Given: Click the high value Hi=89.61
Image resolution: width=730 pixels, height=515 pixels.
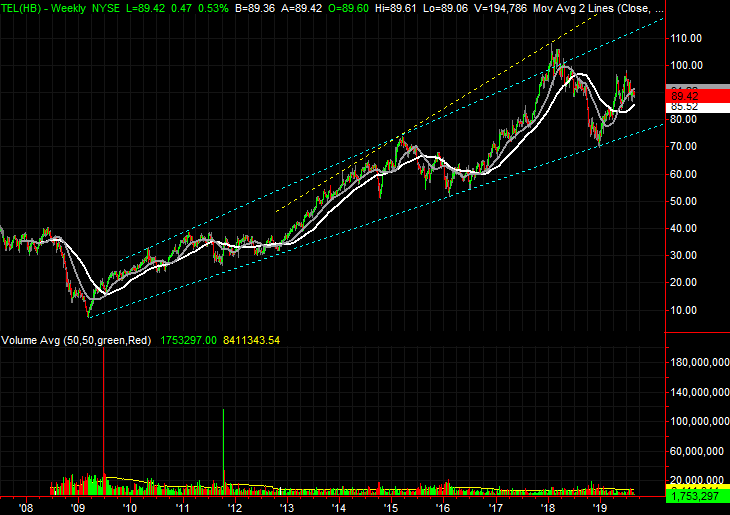Looking at the screenshot, I should 395,8.
